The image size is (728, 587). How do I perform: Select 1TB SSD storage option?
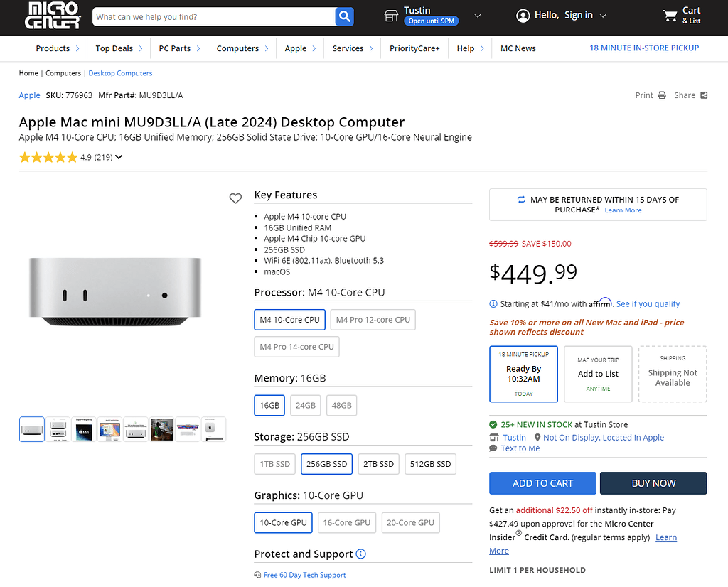(275, 464)
